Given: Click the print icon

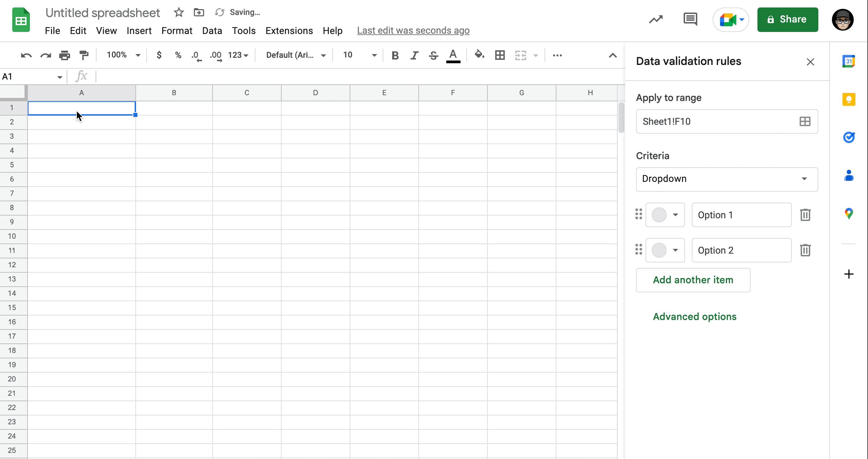Looking at the screenshot, I should [x=64, y=55].
